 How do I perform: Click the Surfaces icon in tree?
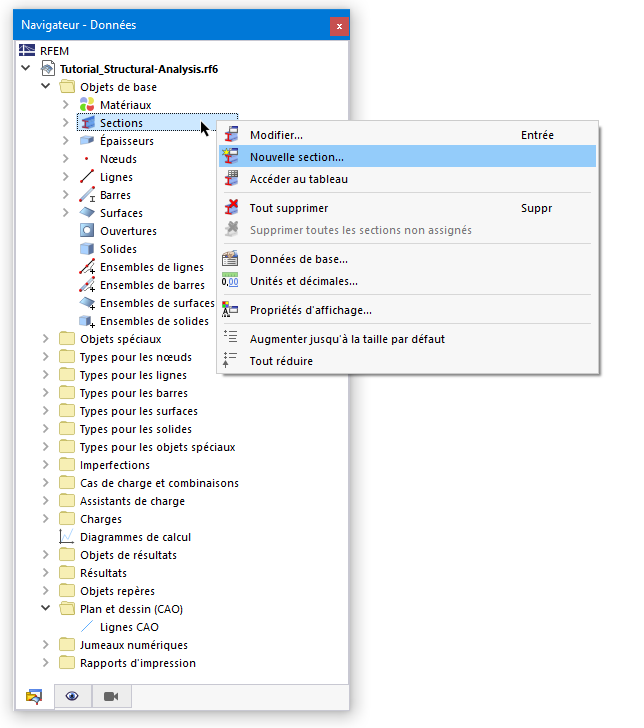tap(87, 213)
